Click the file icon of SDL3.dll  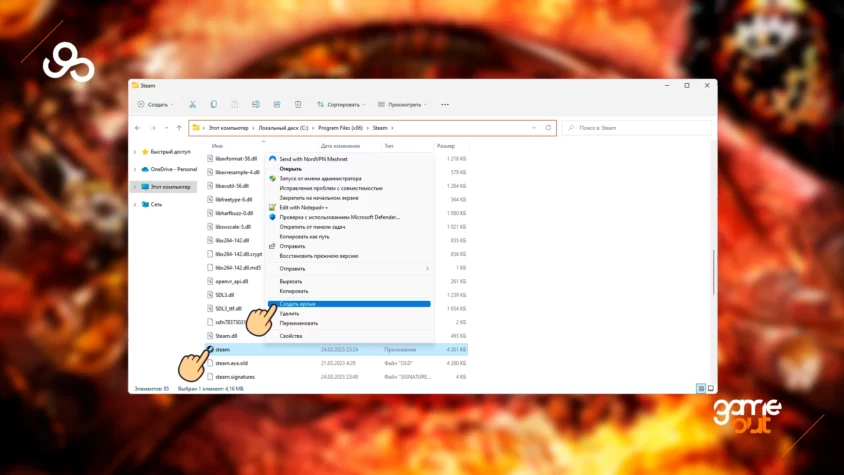pyautogui.click(x=210, y=295)
